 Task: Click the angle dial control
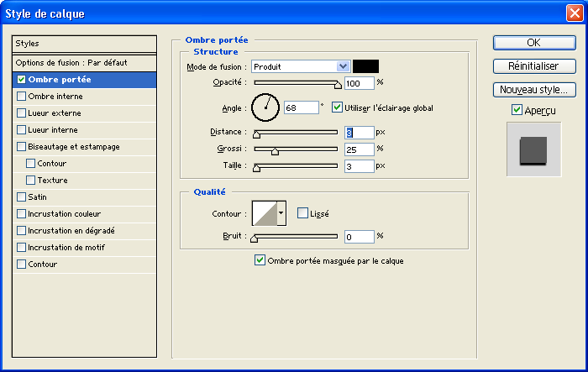tap(265, 107)
